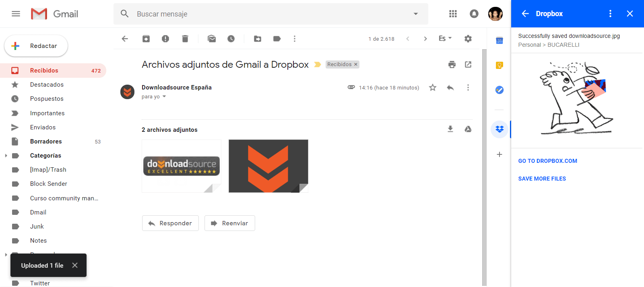Close the Dropbox panel

[630, 14]
